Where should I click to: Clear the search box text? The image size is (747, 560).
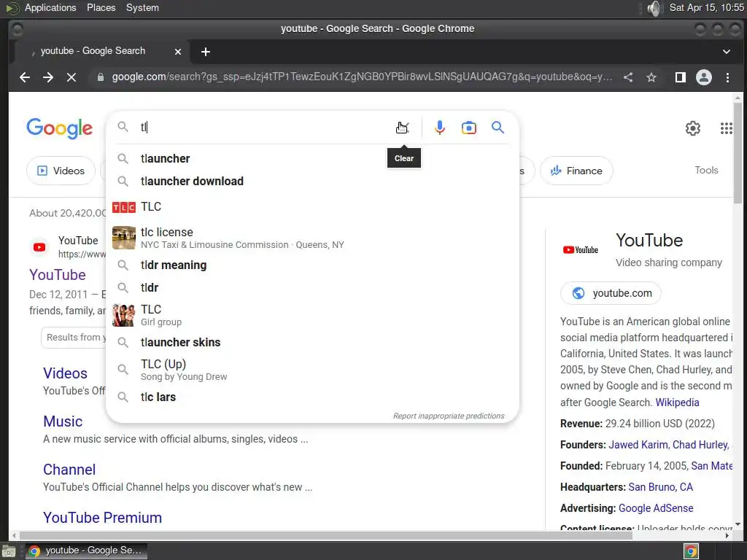coord(402,128)
